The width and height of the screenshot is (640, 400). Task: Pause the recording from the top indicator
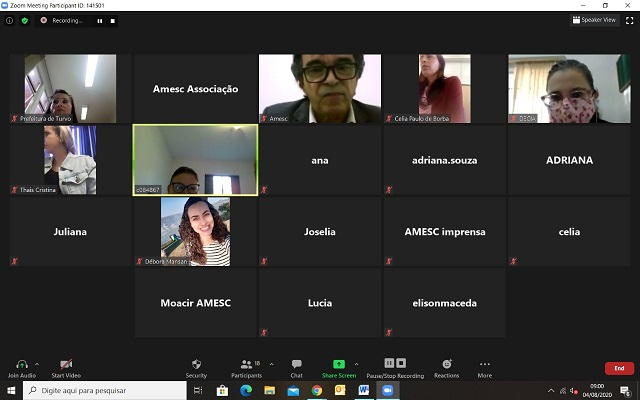pyautogui.click(x=99, y=20)
